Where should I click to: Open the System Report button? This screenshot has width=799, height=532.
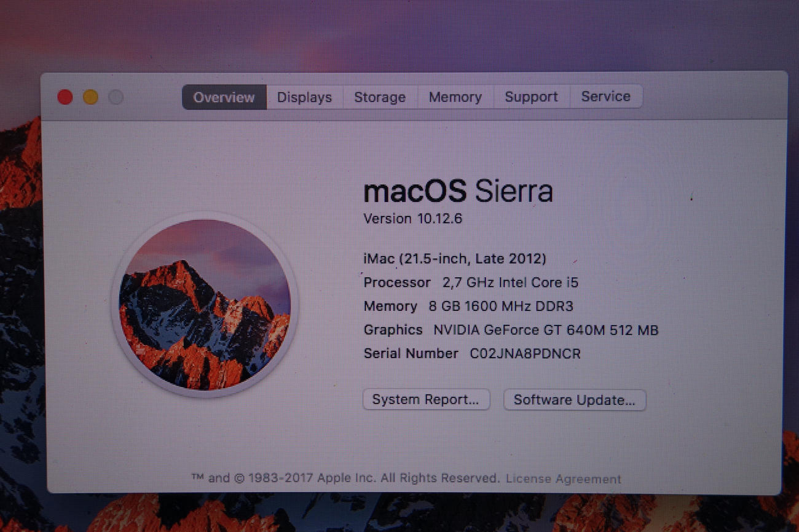[x=426, y=399]
